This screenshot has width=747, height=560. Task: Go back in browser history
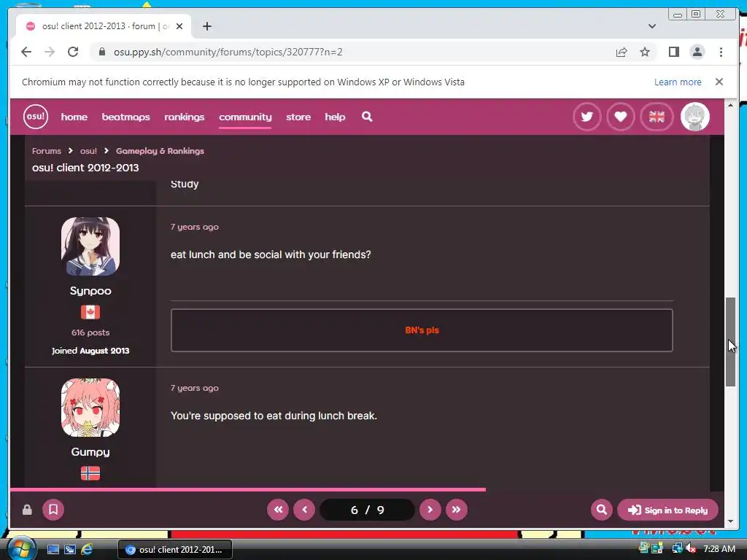[26, 52]
